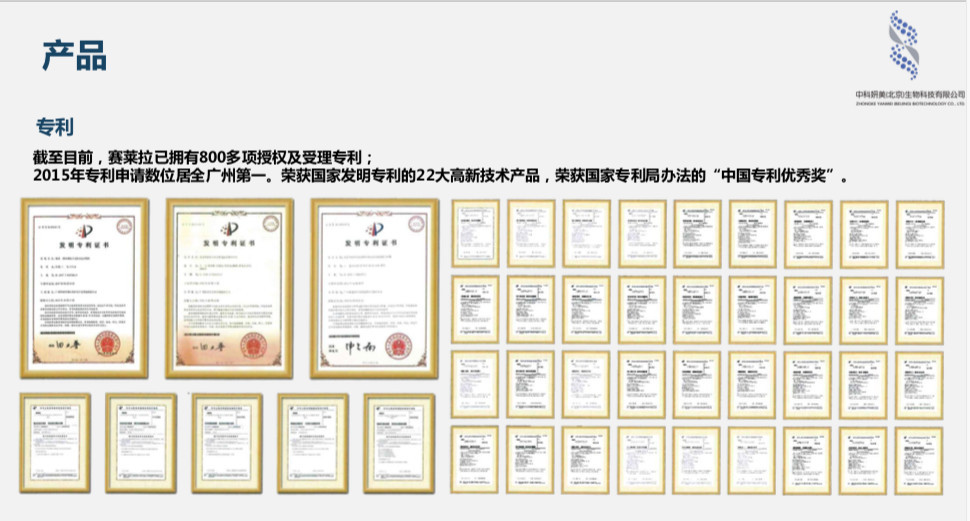Select bottom-right certificate in the right-hand grid

[x=919, y=461]
